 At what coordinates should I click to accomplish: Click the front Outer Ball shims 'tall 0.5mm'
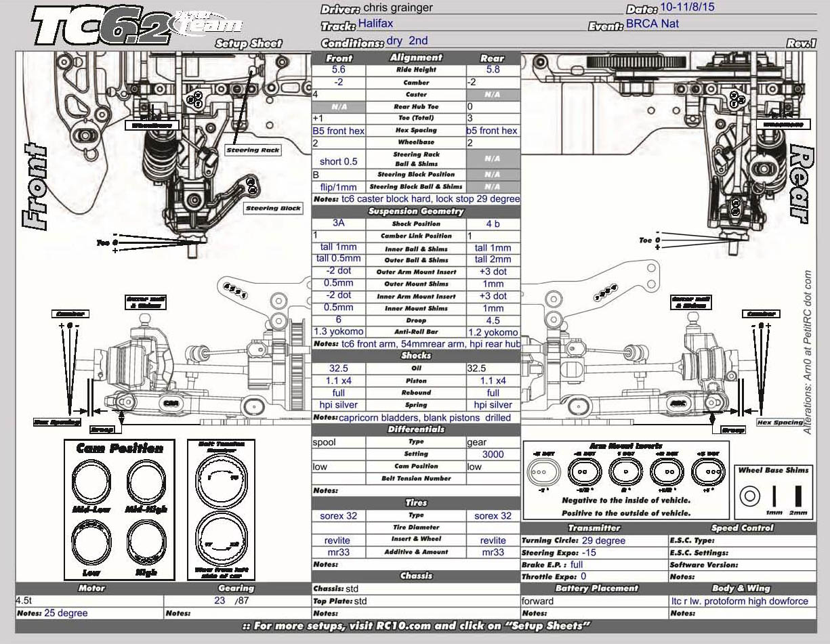point(339,259)
